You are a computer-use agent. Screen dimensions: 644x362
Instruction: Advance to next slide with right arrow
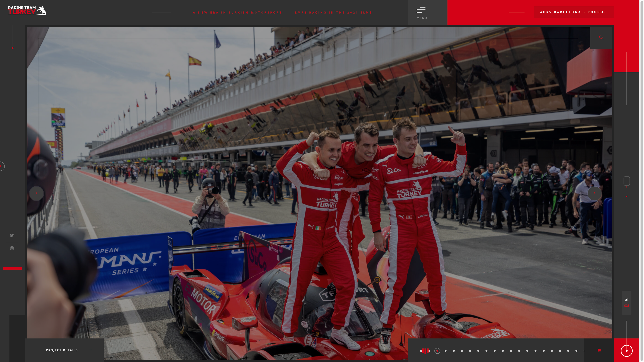pos(595,193)
